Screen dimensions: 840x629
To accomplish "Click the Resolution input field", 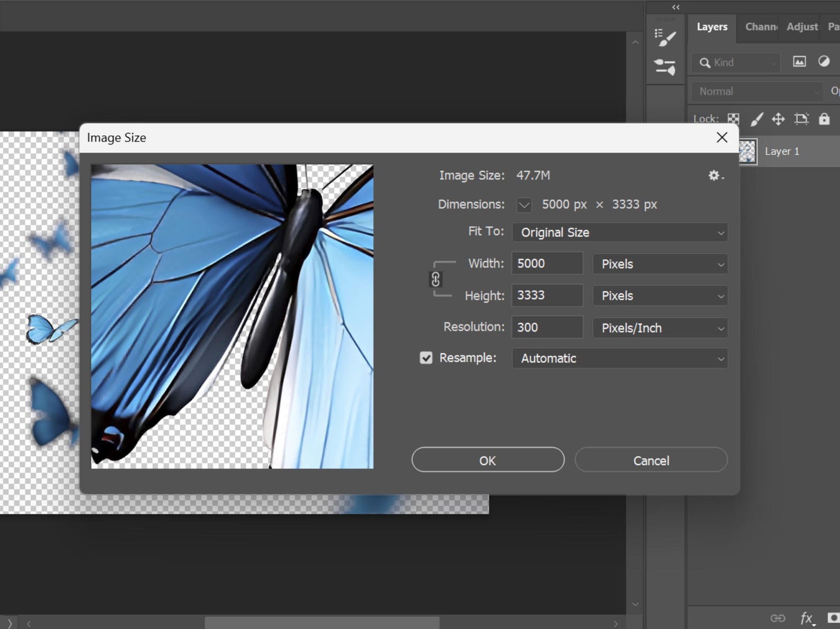I will (x=547, y=327).
